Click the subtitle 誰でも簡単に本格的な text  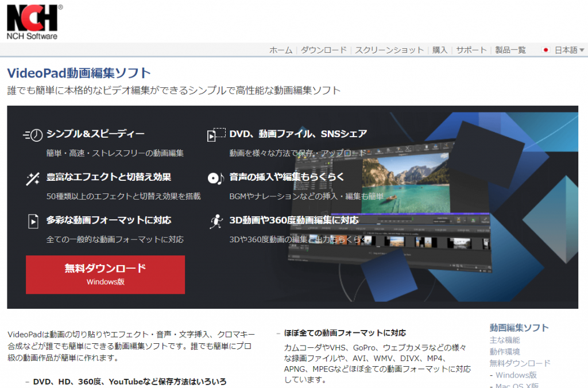pyautogui.click(x=174, y=90)
